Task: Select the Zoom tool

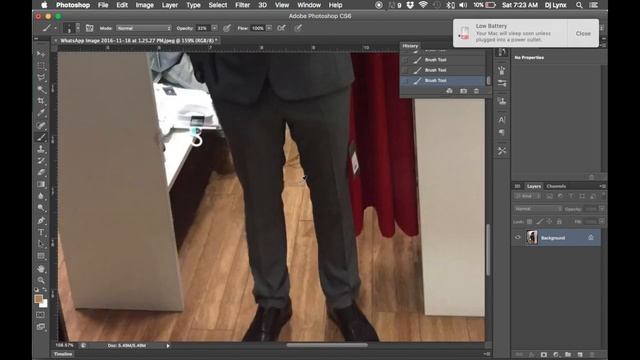Action: (41, 280)
